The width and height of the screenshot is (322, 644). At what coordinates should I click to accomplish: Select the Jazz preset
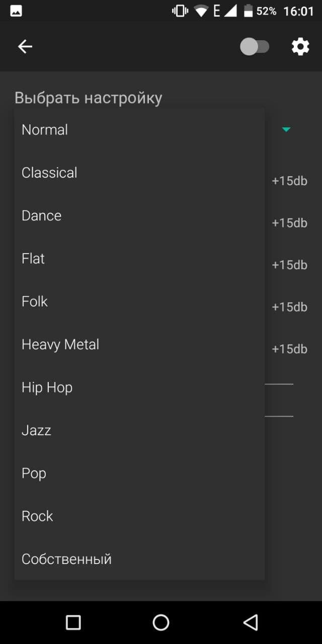click(x=139, y=430)
